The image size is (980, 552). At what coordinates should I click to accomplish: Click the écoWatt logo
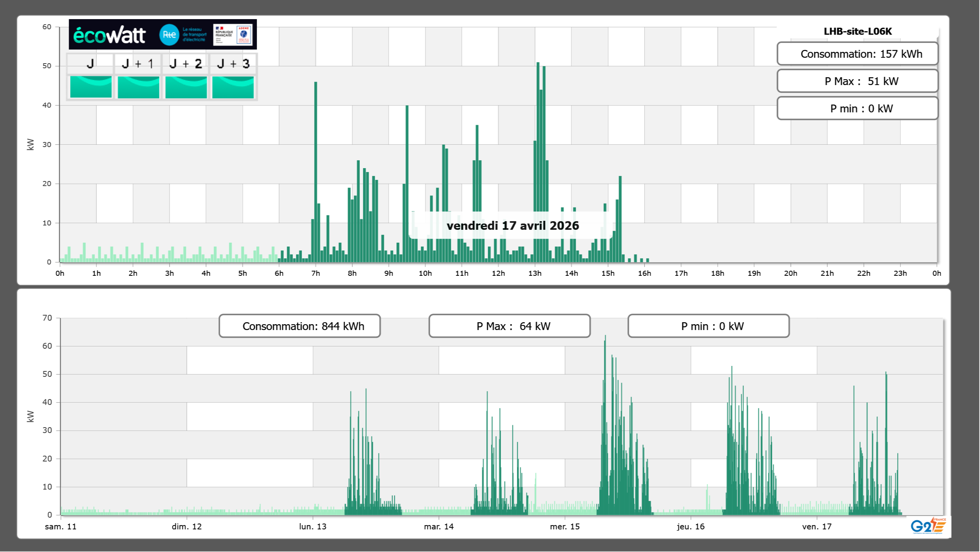110,35
